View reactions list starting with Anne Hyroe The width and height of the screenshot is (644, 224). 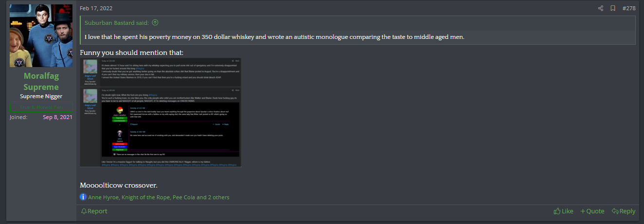159,197
